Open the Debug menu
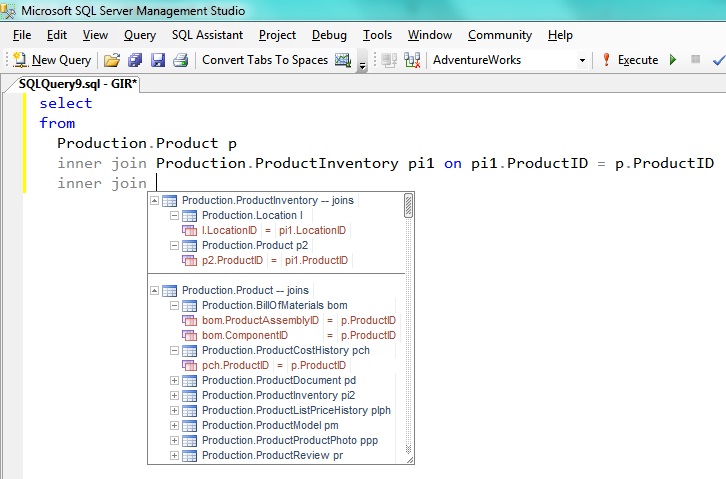The image size is (726, 479). [329, 35]
